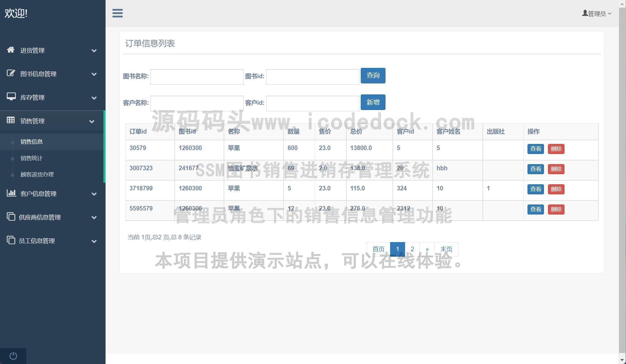This screenshot has width=626, height=364.
Task: Click the copy icon beside 供应商信息管理
Action: point(11,217)
